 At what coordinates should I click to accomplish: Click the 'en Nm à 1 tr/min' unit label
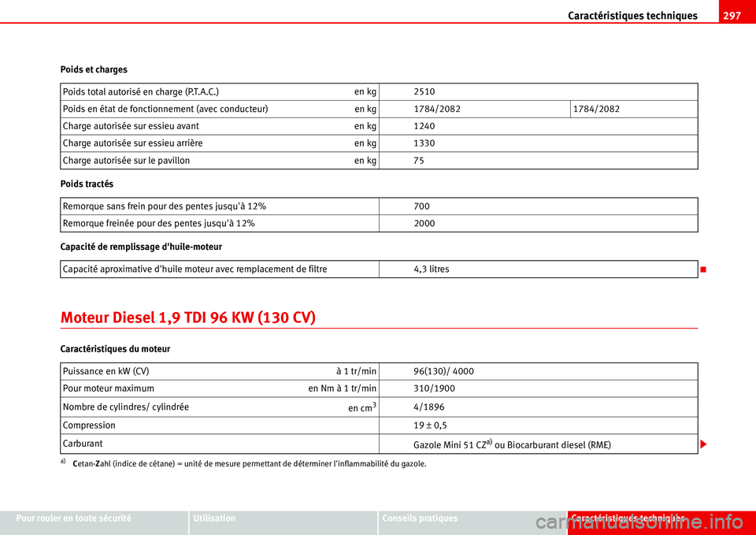pos(343,388)
